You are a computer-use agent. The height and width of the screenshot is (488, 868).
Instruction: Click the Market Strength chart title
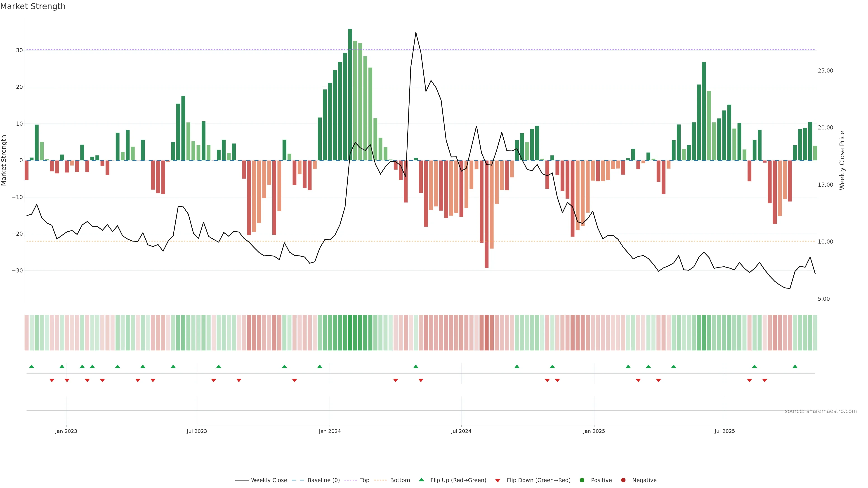click(x=33, y=6)
